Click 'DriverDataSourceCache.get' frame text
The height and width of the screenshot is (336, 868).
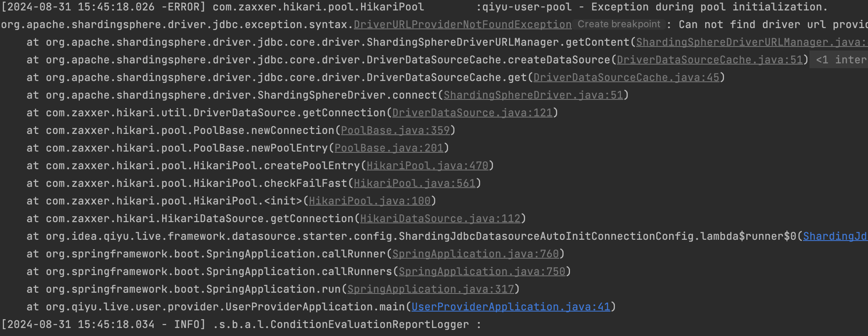coord(446,77)
